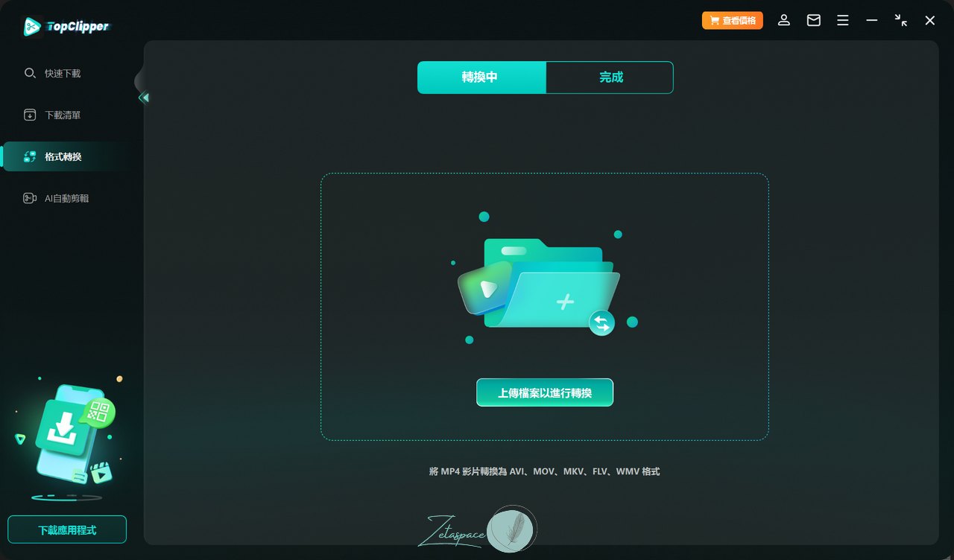Screen dimensions: 954x560
Task: Click the 將 MP4 影片轉換為 format hint text
Action: click(544, 471)
